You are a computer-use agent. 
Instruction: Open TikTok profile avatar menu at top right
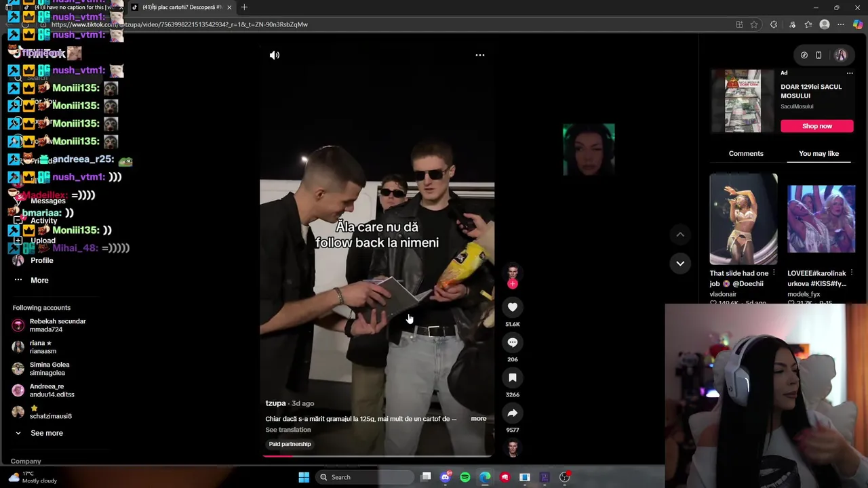(x=841, y=55)
